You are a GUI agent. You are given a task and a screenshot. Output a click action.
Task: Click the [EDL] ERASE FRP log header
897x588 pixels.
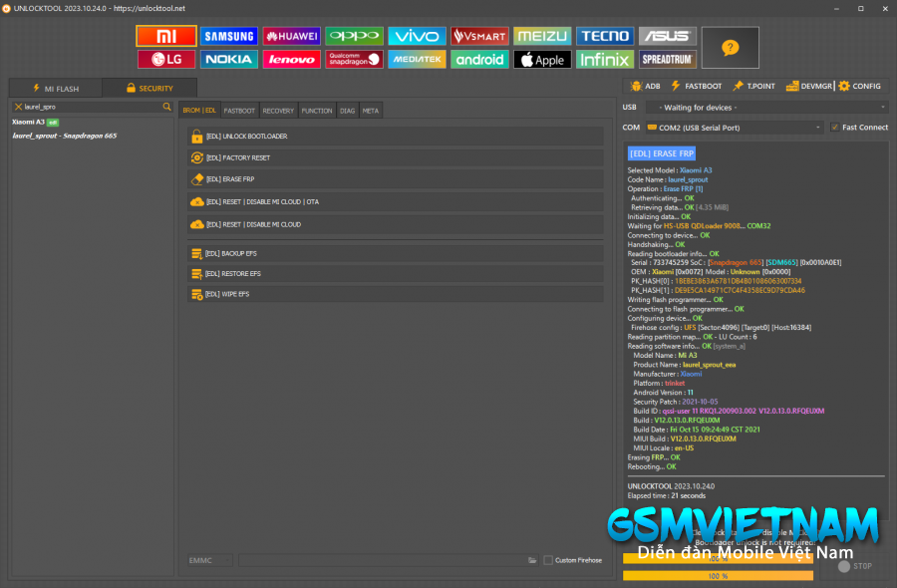662,153
